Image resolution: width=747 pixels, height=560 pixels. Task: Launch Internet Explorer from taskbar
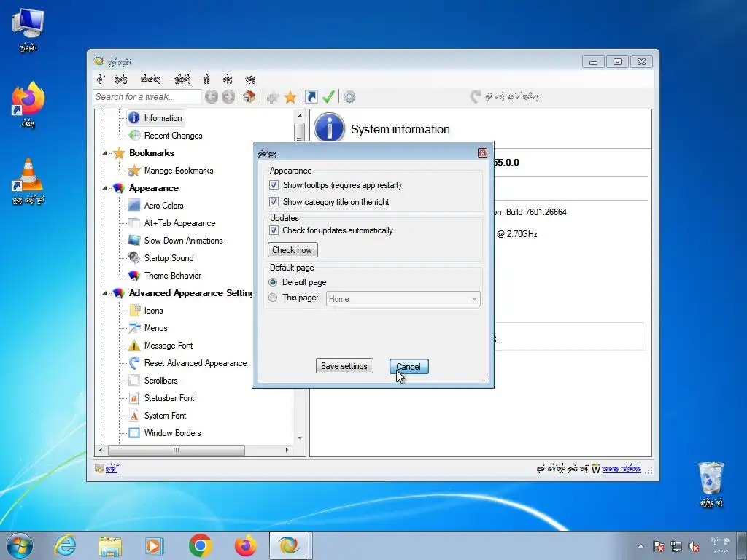65,545
